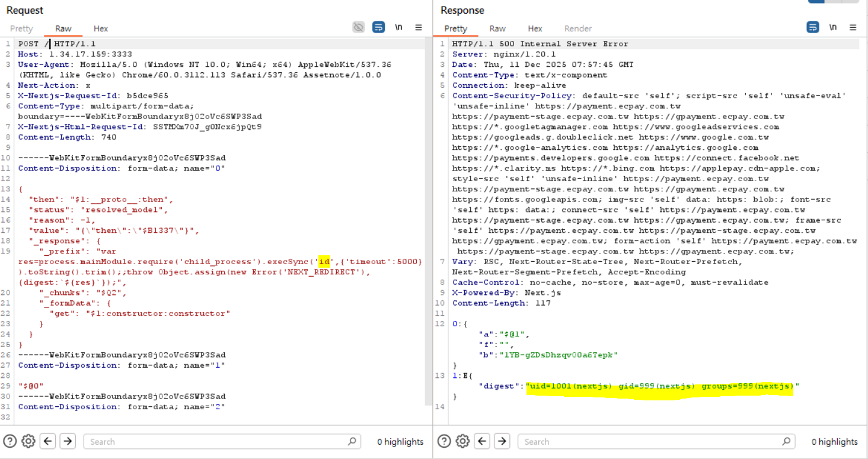Screen dimensions: 868x459
Task: Open the Hex tab in the Response panel
Action: (x=535, y=28)
